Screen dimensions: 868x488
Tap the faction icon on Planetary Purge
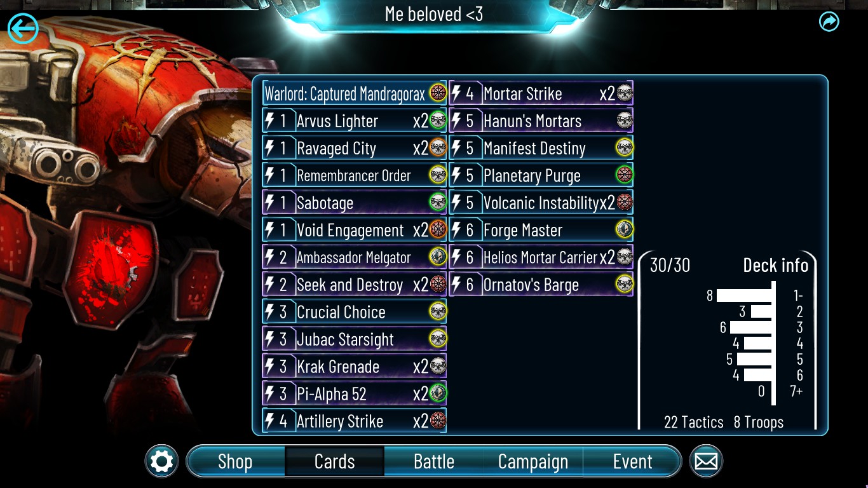tap(624, 175)
